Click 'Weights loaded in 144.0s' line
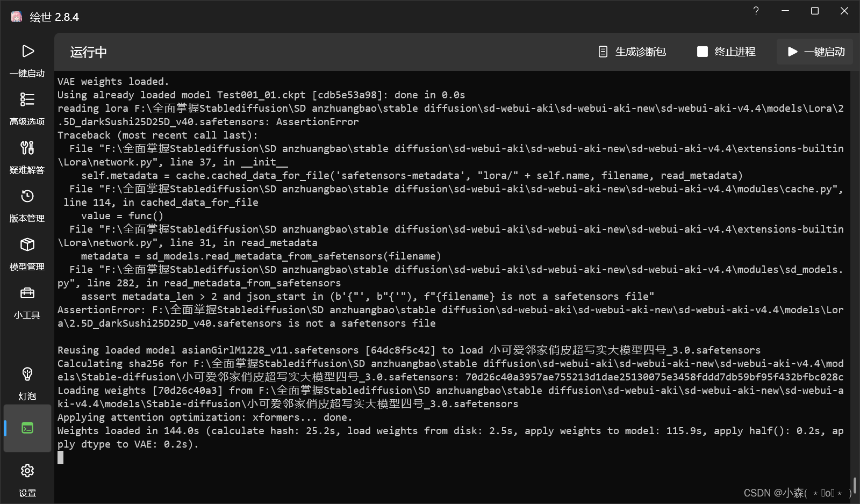Screen dimensions: 860x504 coord(450,437)
